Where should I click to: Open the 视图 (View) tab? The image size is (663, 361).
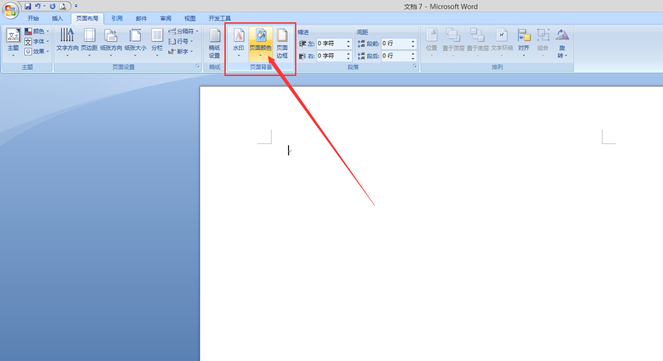(190, 19)
